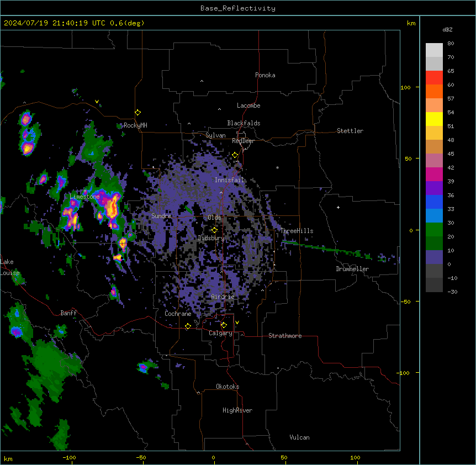Screen dimensions: 476x465
Task: Click the ThreeHills label
Action: (297, 231)
